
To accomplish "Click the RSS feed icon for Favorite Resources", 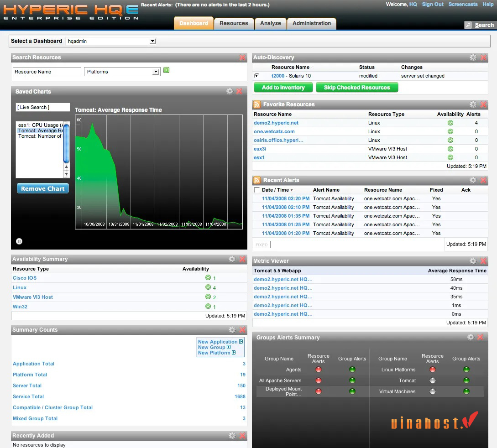I will (x=257, y=104).
